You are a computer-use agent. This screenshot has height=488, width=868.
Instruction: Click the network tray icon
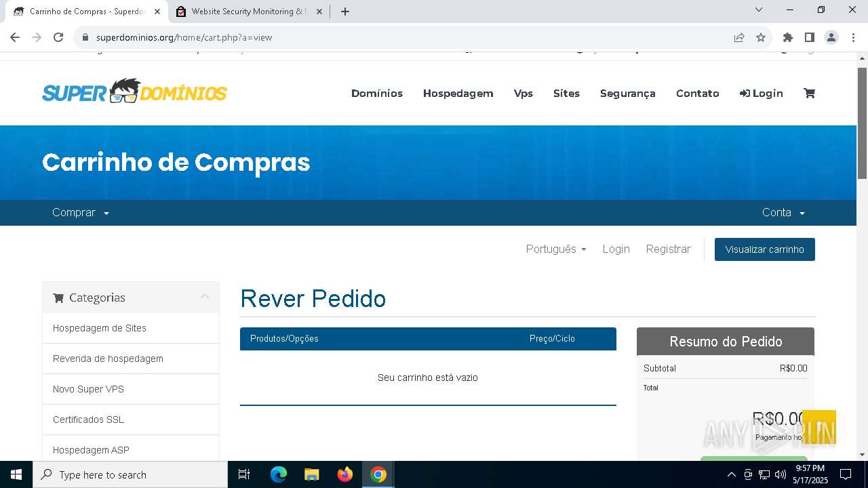[764, 474]
